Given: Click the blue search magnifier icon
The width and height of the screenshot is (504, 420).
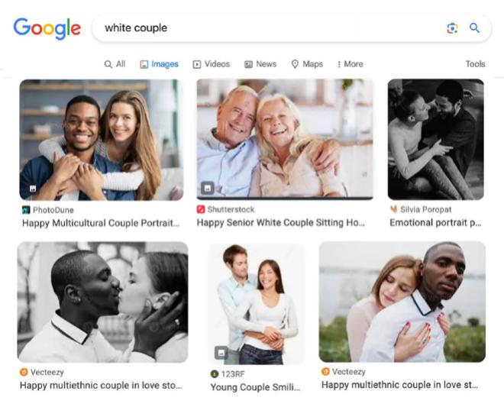Looking at the screenshot, I should [x=474, y=28].
